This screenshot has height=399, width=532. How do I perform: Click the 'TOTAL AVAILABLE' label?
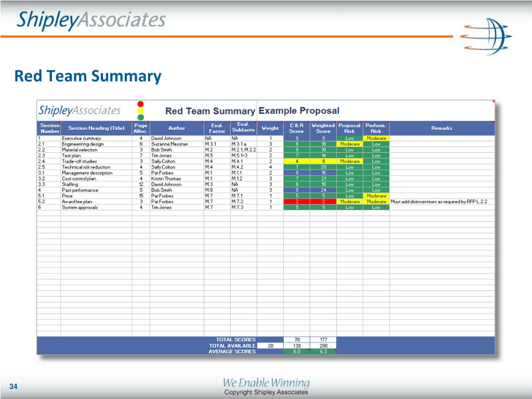[x=232, y=346]
